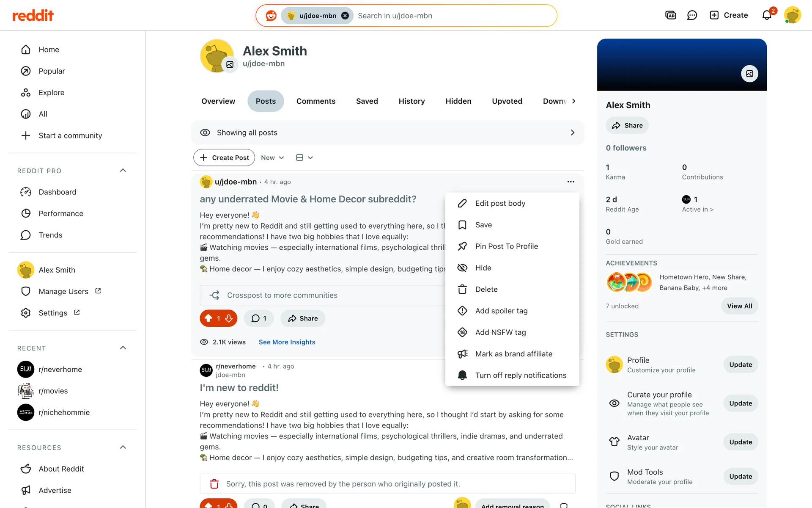The height and width of the screenshot is (508, 812).
Task: Open the notifications bell
Action: 767,15
